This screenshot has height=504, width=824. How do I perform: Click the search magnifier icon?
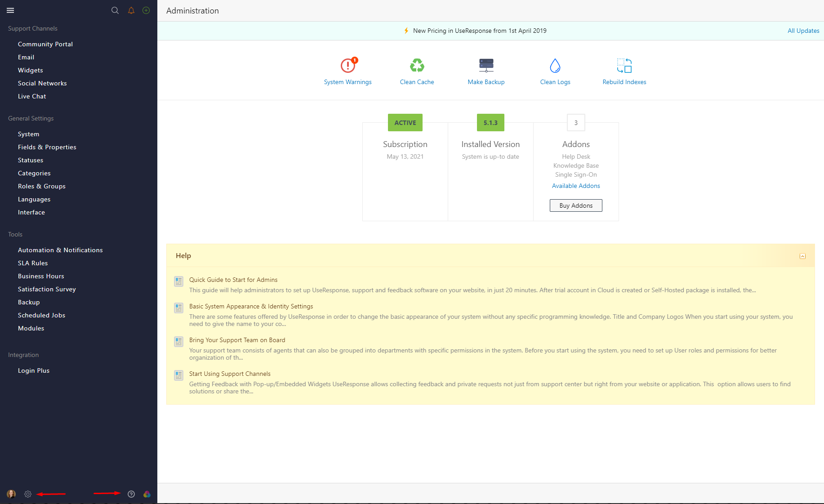point(115,10)
